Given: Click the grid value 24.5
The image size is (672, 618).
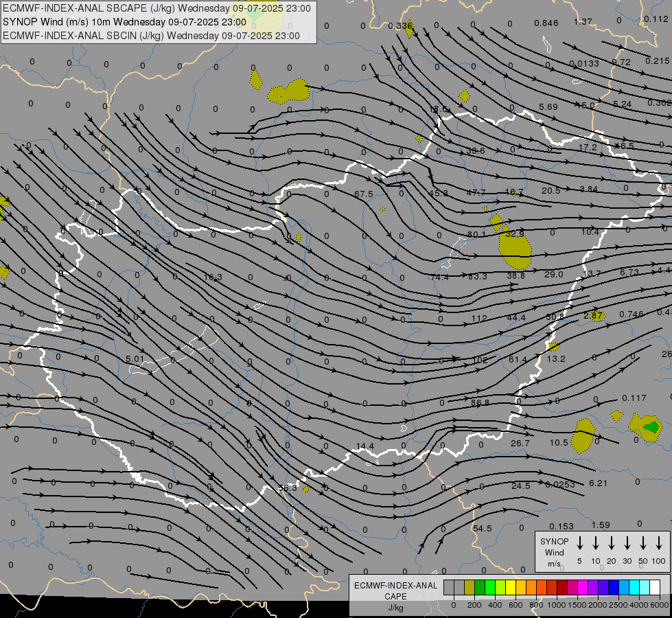Looking at the screenshot, I should click(521, 485).
